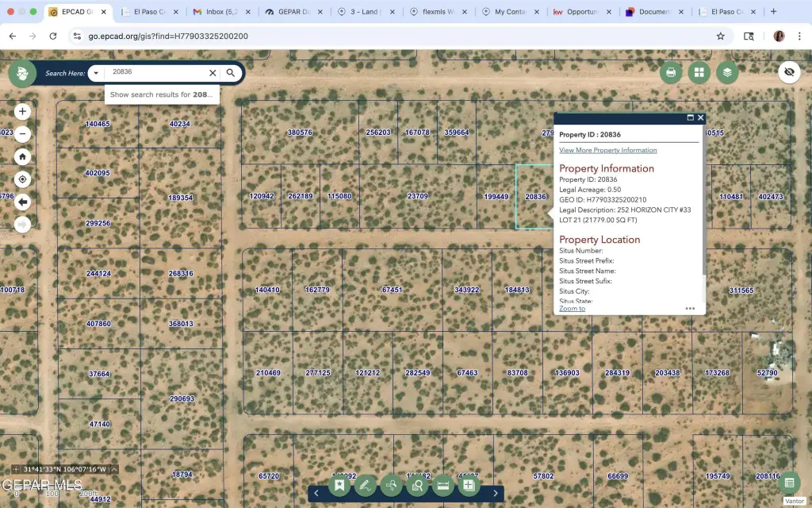This screenshot has width=812, height=508.
Task: Expand the search source dropdown arrow
Action: pyautogui.click(x=96, y=73)
